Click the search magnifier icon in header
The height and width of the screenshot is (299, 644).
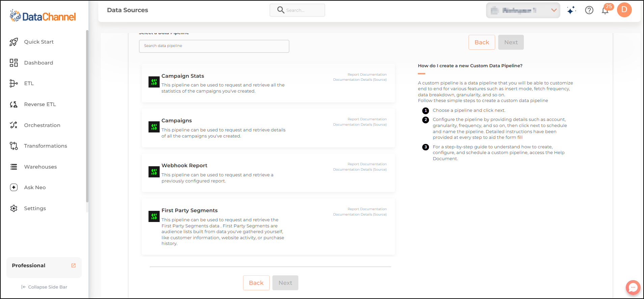pyautogui.click(x=280, y=10)
